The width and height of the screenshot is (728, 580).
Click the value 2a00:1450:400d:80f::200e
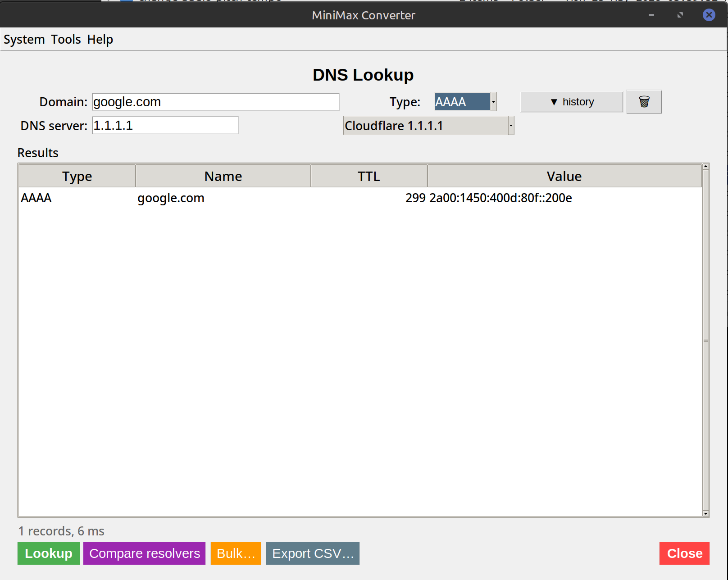(500, 198)
